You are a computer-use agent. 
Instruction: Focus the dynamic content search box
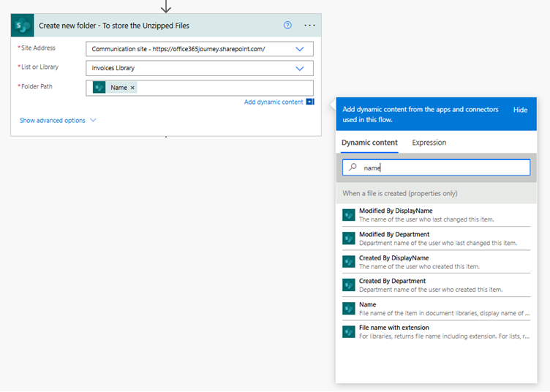[436, 167]
